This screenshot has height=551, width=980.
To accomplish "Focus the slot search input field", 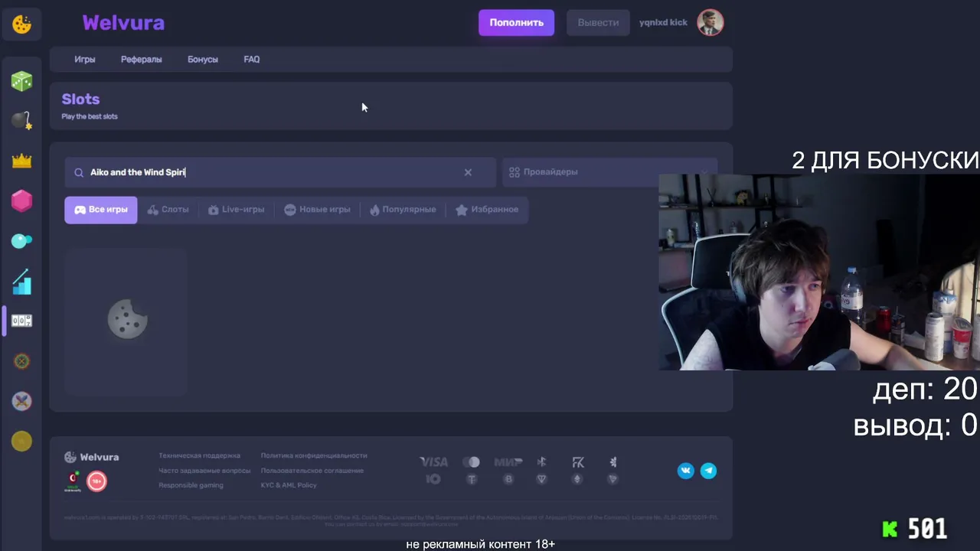I will pos(280,172).
